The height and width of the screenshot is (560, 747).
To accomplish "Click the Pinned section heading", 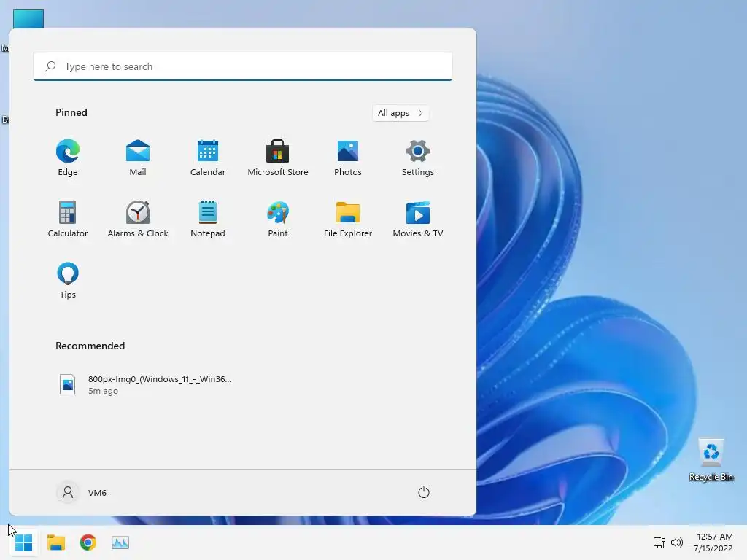I will tap(71, 112).
